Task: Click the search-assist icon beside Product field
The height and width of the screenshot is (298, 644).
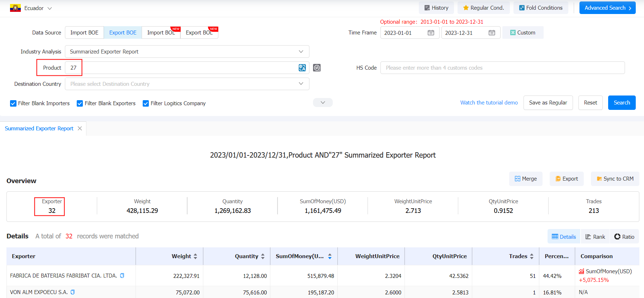Action: click(x=317, y=68)
